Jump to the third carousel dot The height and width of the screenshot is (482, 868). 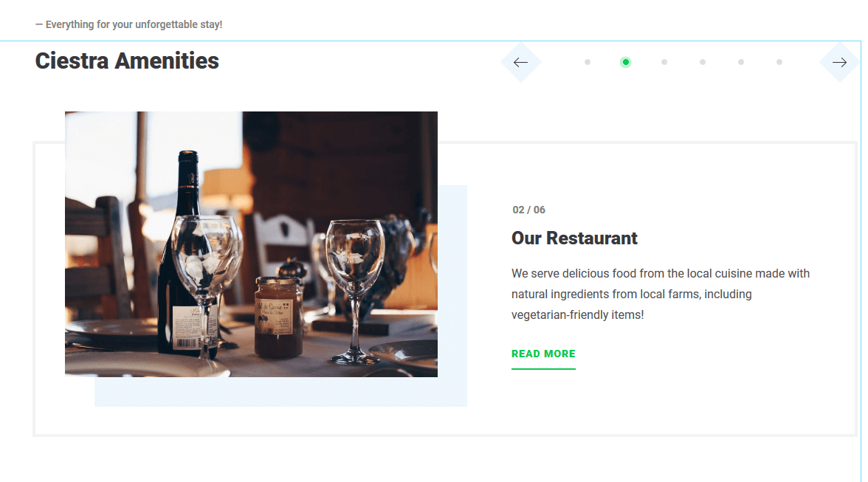click(664, 62)
